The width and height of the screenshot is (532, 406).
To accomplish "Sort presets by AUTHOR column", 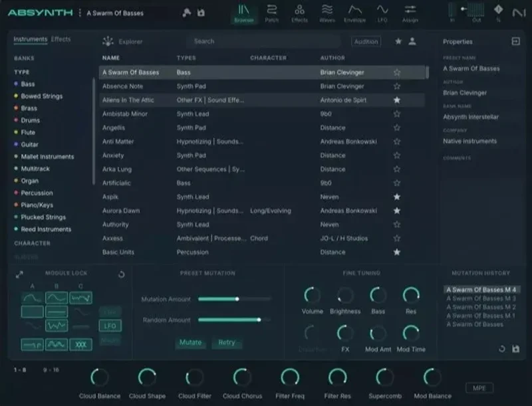I will pyautogui.click(x=332, y=58).
